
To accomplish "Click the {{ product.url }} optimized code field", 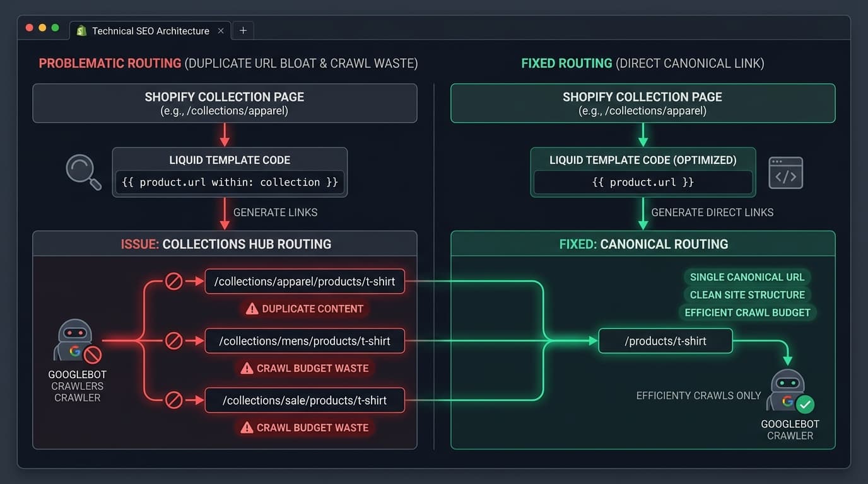I will [643, 182].
